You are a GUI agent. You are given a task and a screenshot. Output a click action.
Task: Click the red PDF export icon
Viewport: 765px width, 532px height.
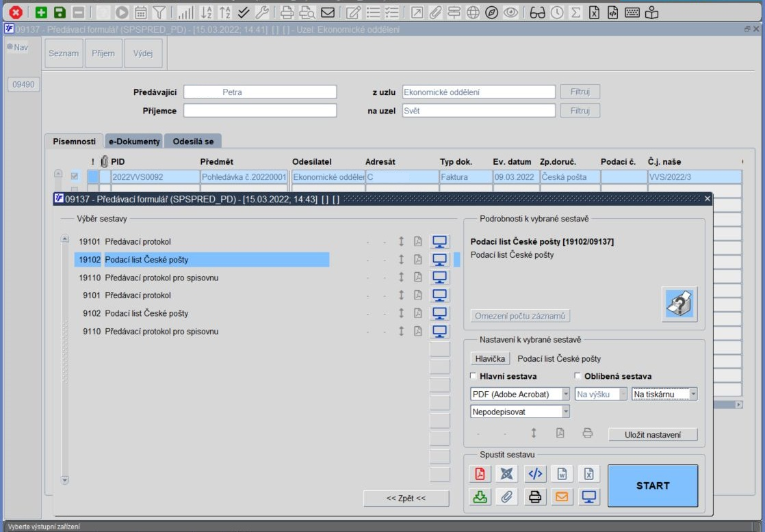(x=480, y=473)
